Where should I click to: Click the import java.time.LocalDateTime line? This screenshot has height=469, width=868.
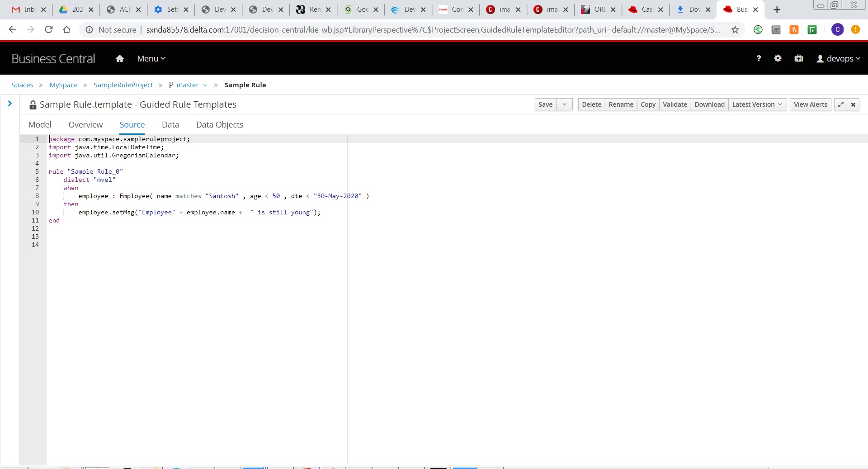106,147
